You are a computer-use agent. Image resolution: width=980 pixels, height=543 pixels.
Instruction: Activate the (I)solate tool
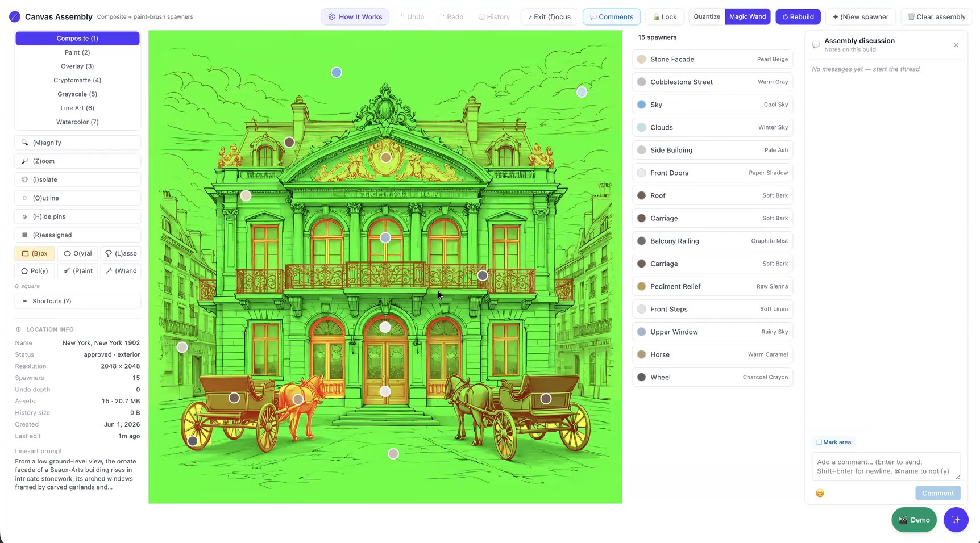[77, 179]
